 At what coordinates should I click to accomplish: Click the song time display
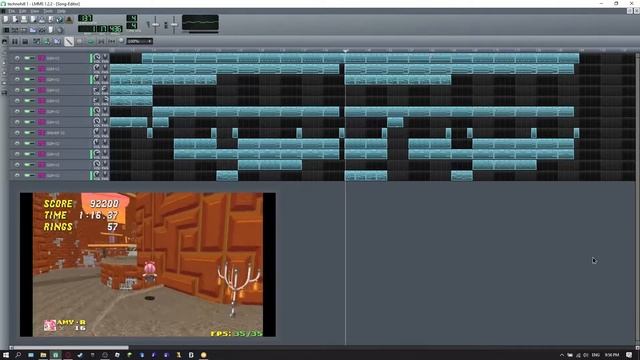(100, 29)
